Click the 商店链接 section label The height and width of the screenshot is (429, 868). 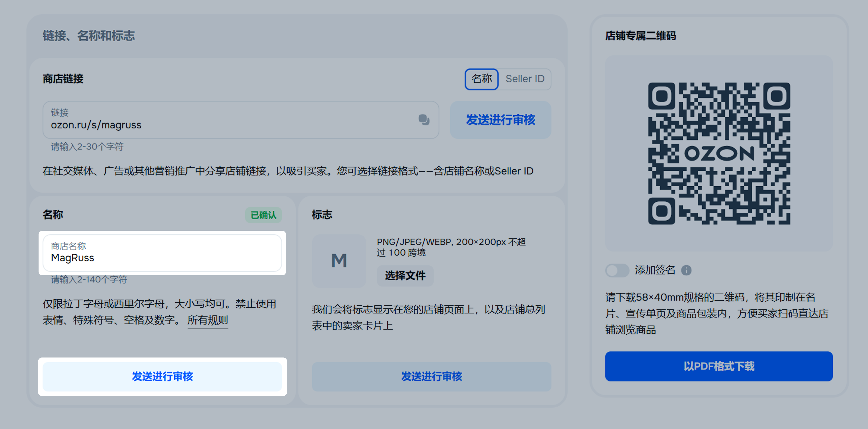click(x=63, y=79)
